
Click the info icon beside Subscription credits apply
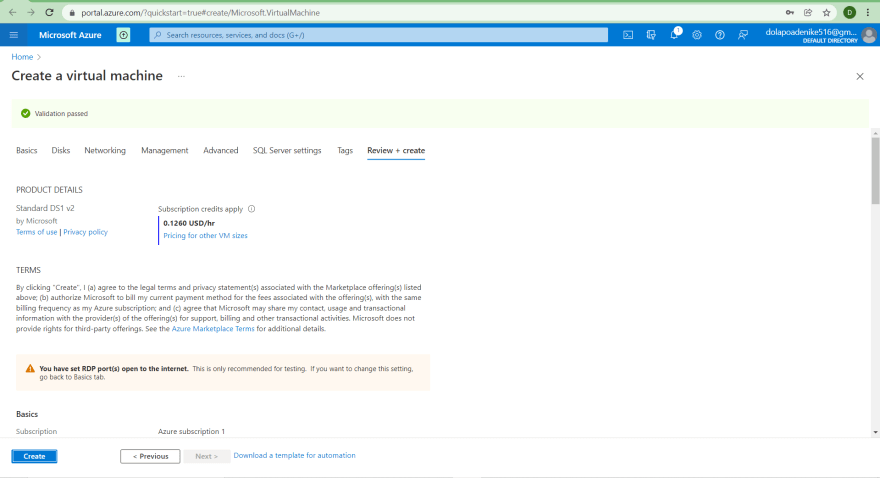[x=251, y=209]
